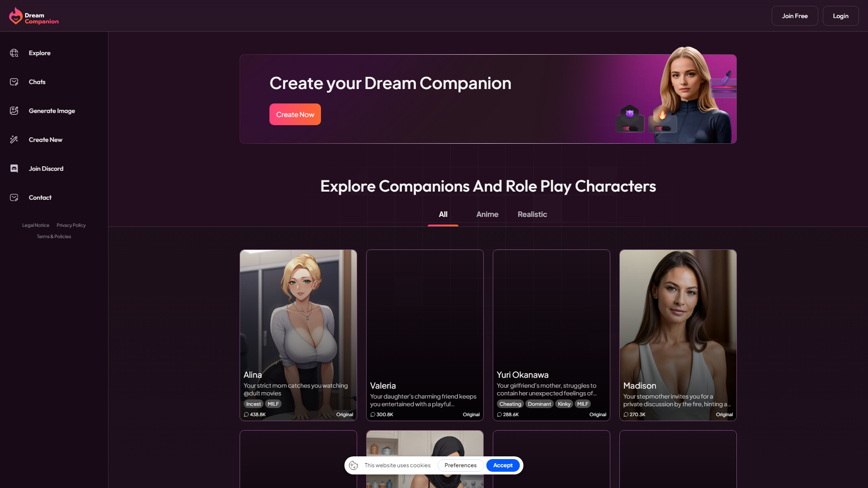Viewport: 868px width, 488px height.
Task: Click the Generate Image sidebar icon
Action: [14, 111]
